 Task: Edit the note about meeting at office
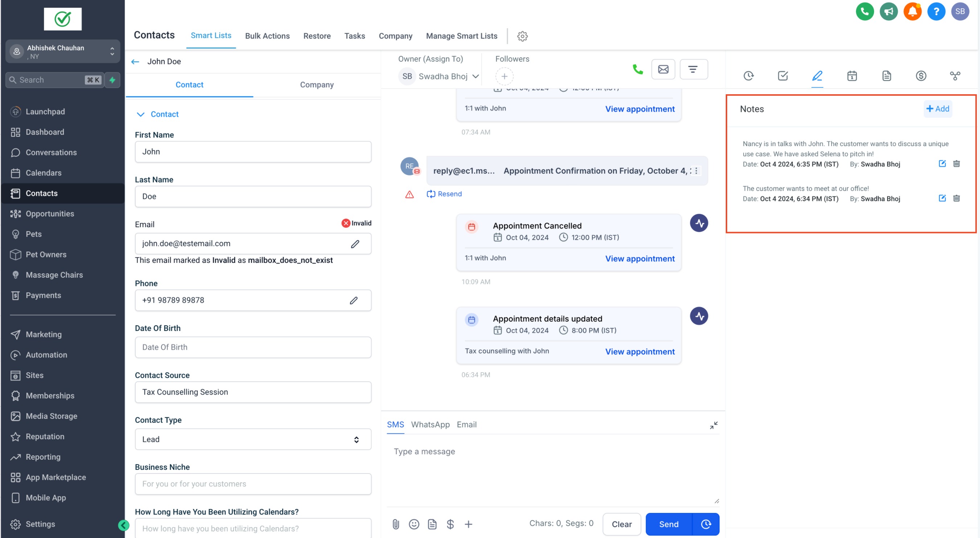[942, 198]
